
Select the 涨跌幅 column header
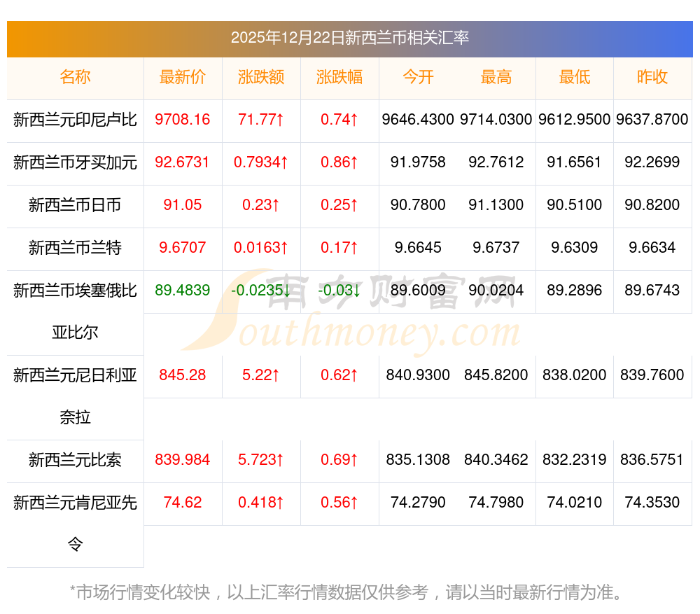tap(339, 77)
